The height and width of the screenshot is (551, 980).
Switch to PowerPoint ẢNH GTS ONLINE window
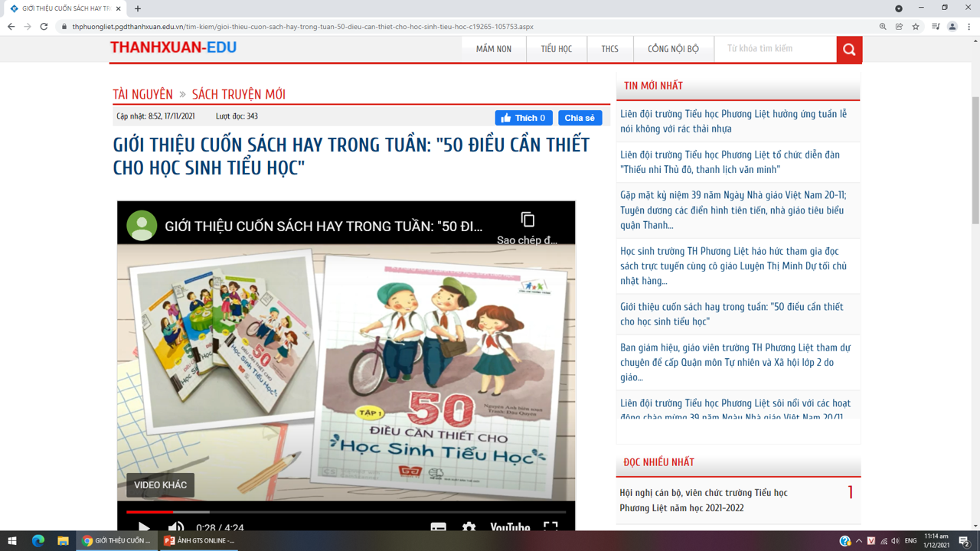(x=200, y=541)
